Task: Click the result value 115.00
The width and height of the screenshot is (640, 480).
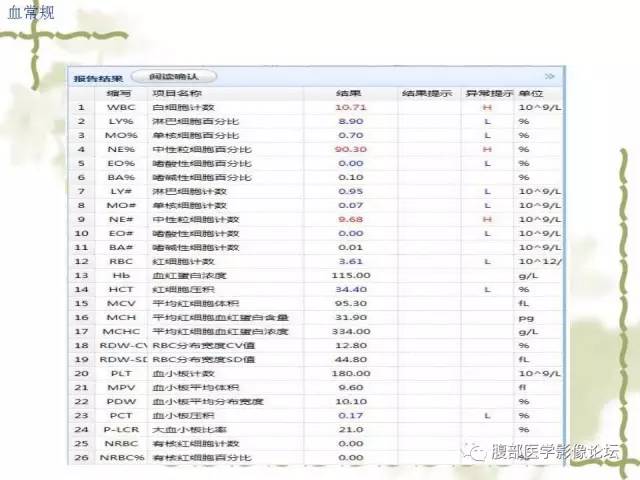Action: click(351, 276)
